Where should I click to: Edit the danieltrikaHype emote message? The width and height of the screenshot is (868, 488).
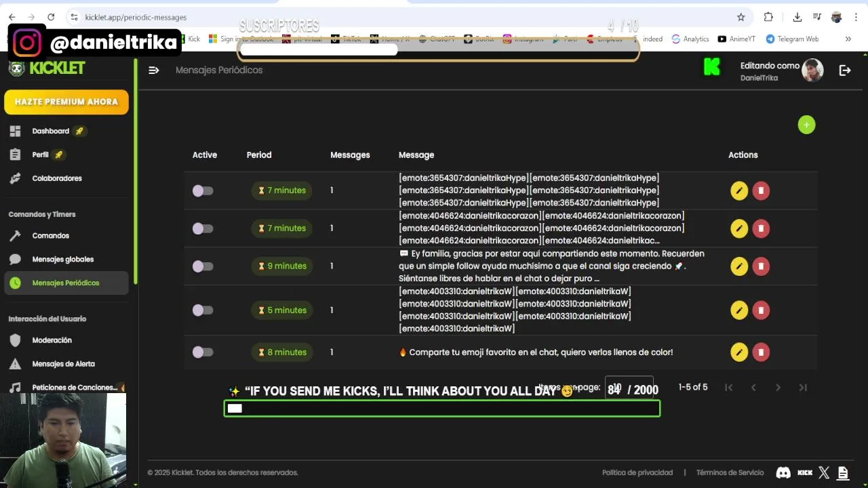pos(739,190)
